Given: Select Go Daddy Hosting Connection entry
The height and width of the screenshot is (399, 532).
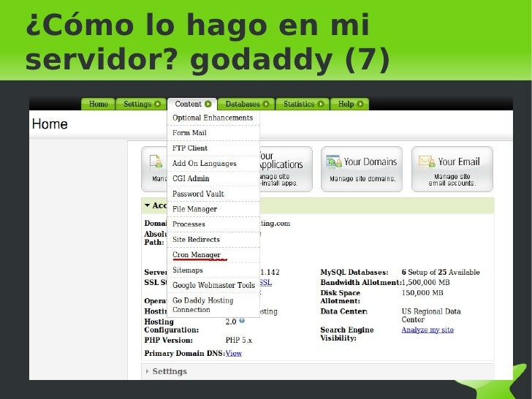Looking at the screenshot, I should (213, 305).
